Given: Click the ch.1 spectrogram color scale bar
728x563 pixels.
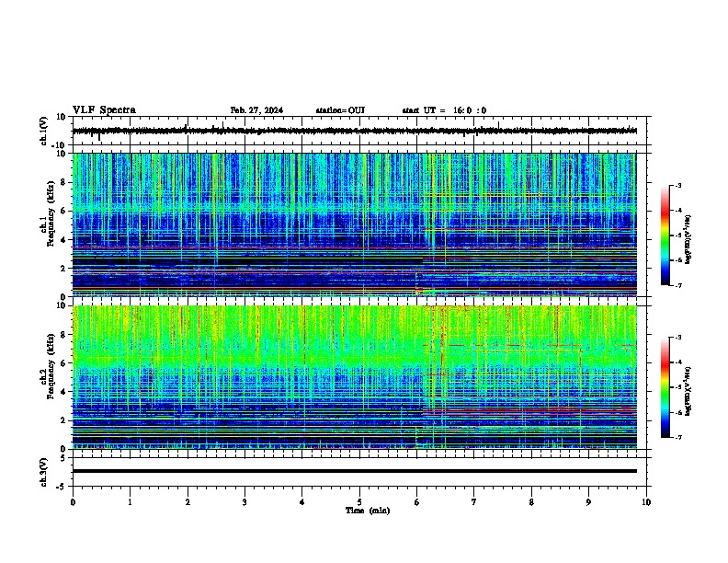Looking at the screenshot, I should pos(665,236).
